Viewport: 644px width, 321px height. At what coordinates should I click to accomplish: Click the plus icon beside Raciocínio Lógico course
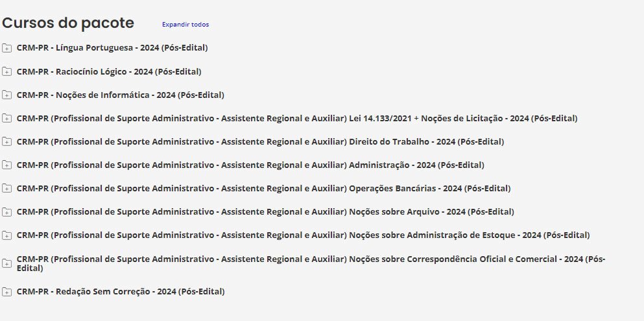coord(6,71)
